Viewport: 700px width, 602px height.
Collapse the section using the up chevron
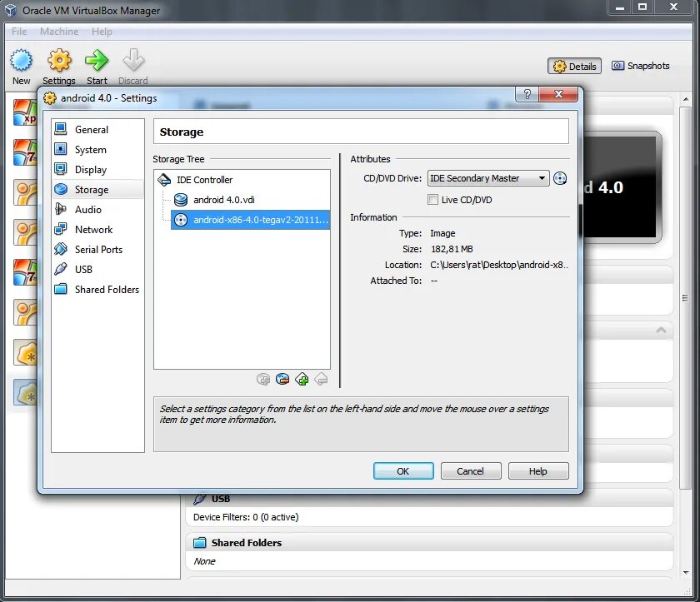coord(661,330)
